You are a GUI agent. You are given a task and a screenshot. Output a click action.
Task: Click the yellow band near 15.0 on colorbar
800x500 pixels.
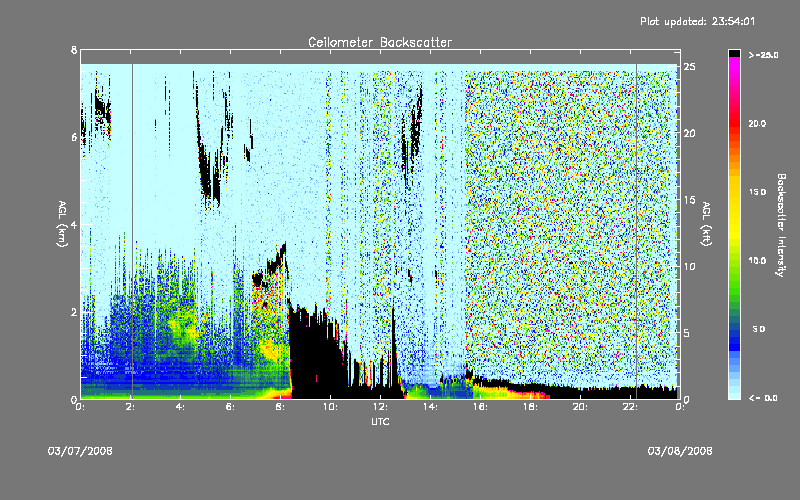click(734, 192)
